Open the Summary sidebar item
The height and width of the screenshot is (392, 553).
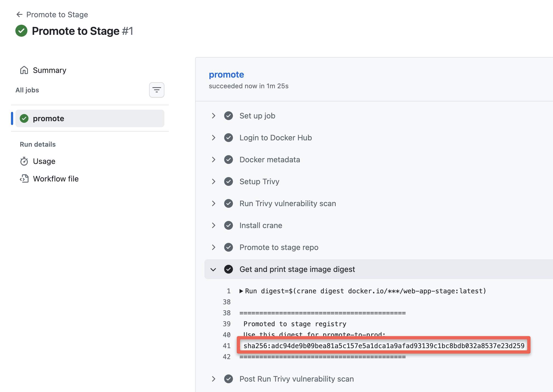pyautogui.click(x=50, y=70)
